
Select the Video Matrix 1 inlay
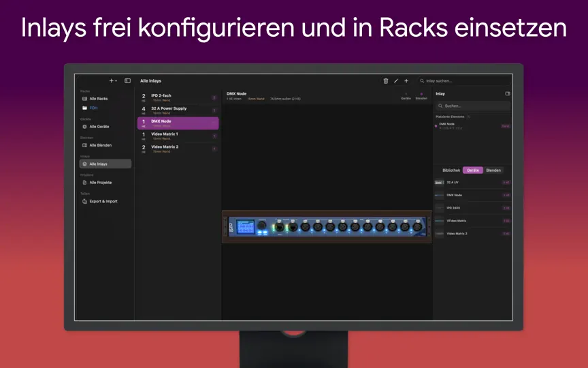click(178, 136)
